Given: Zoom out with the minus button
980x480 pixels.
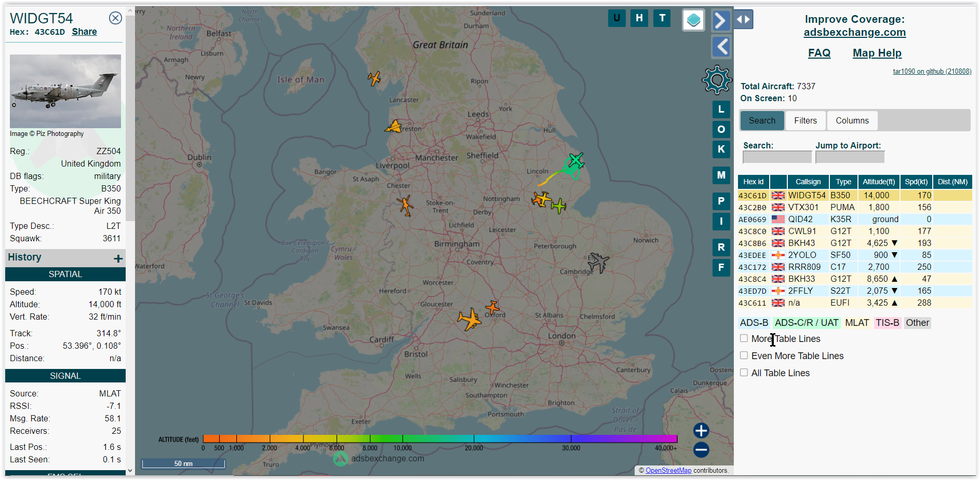Looking at the screenshot, I should (701, 450).
